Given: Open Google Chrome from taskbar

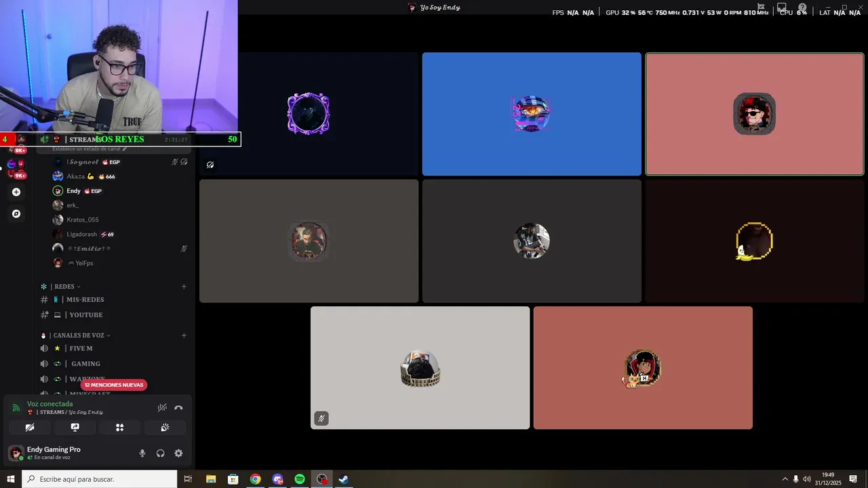Looking at the screenshot, I should (255, 479).
